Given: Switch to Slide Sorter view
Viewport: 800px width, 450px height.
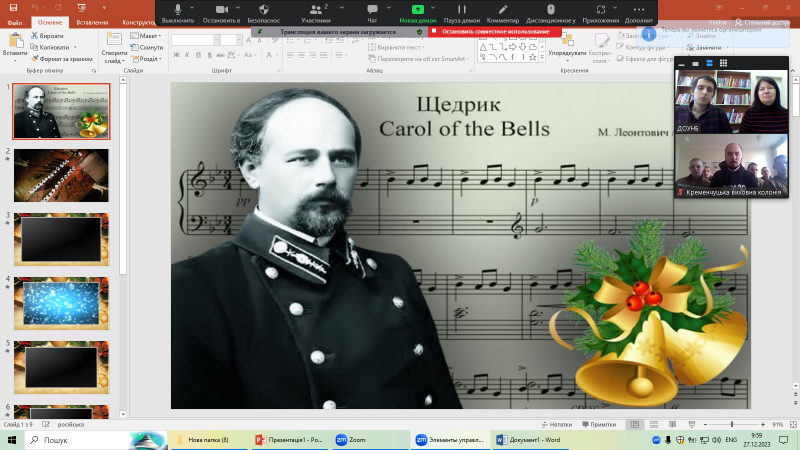Looking at the screenshot, I should 654,424.
